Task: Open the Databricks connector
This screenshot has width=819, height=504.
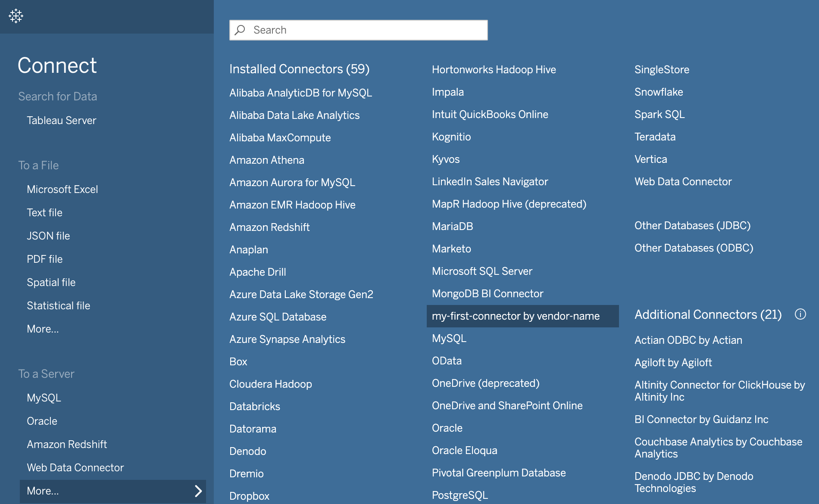Action: pyautogui.click(x=254, y=406)
